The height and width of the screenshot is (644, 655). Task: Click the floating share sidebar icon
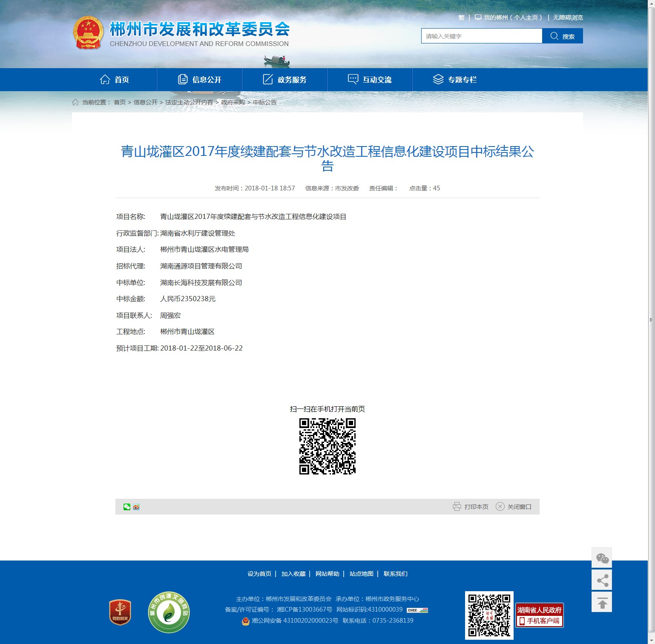[x=602, y=580]
